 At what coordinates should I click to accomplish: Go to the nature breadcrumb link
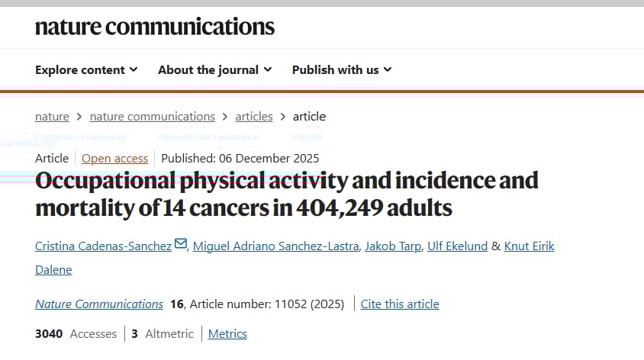[52, 117]
